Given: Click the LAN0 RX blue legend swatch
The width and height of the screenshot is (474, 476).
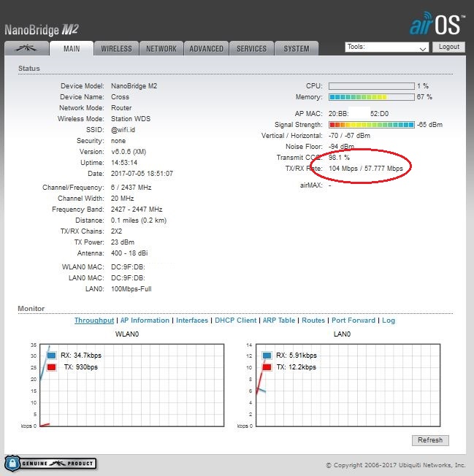Looking at the screenshot, I should (267, 356).
